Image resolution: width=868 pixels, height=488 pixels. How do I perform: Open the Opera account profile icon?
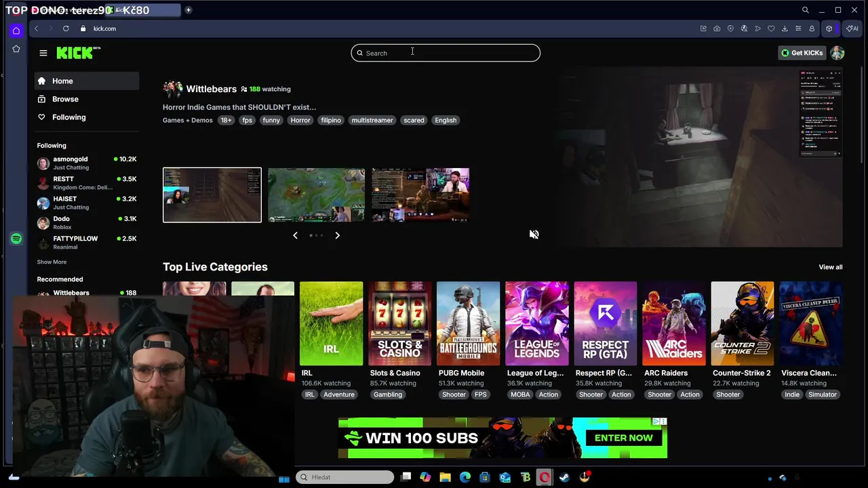812,28
